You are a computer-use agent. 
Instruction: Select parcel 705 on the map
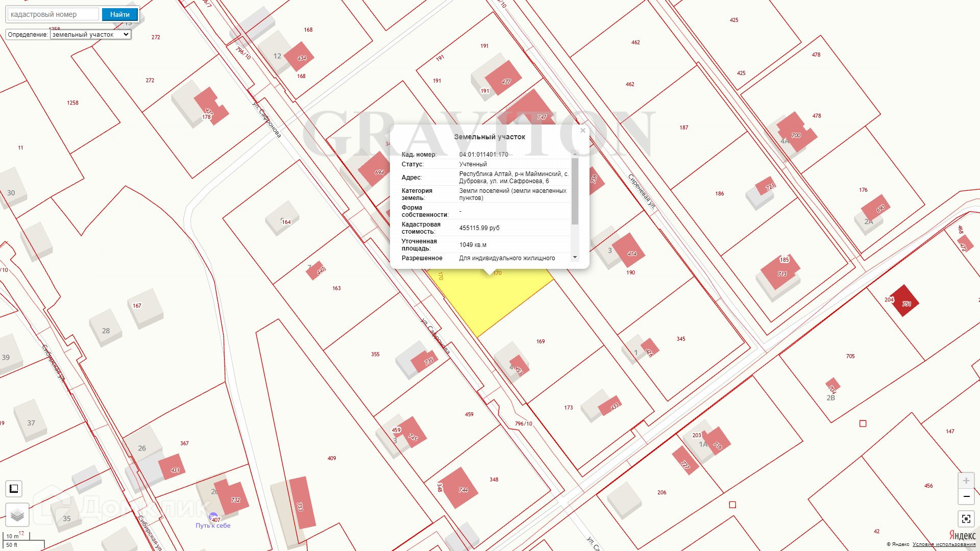click(x=850, y=356)
